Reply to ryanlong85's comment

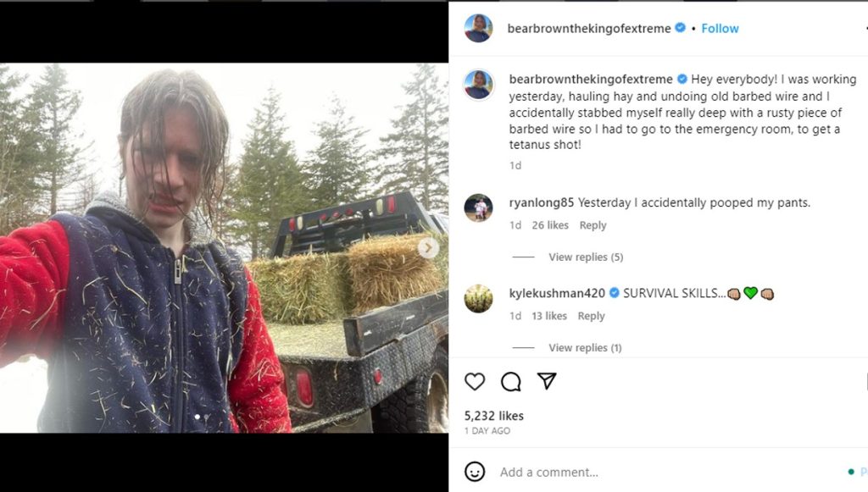point(593,225)
